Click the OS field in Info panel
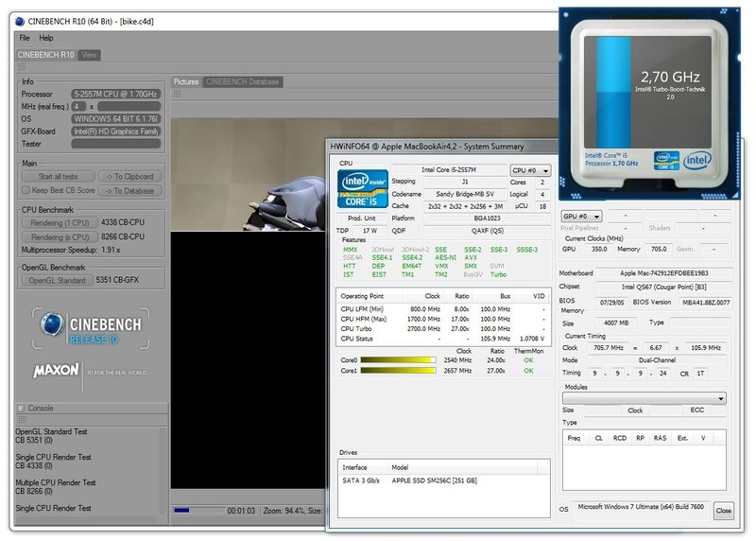 coord(115,119)
